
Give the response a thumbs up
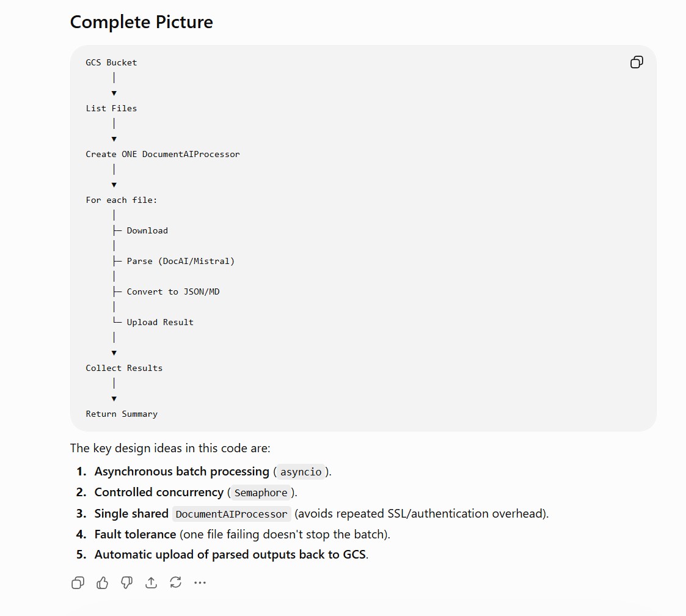(103, 583)
